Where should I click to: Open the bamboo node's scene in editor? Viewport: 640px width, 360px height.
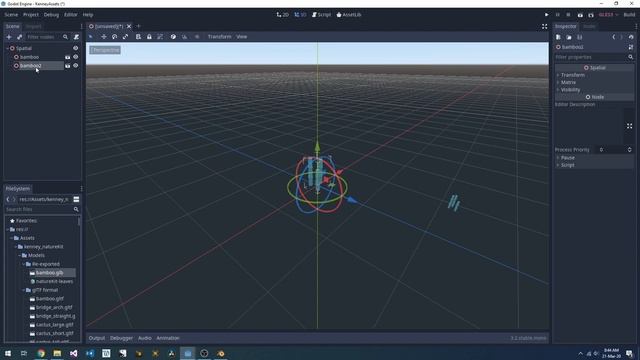coord(68,57)
